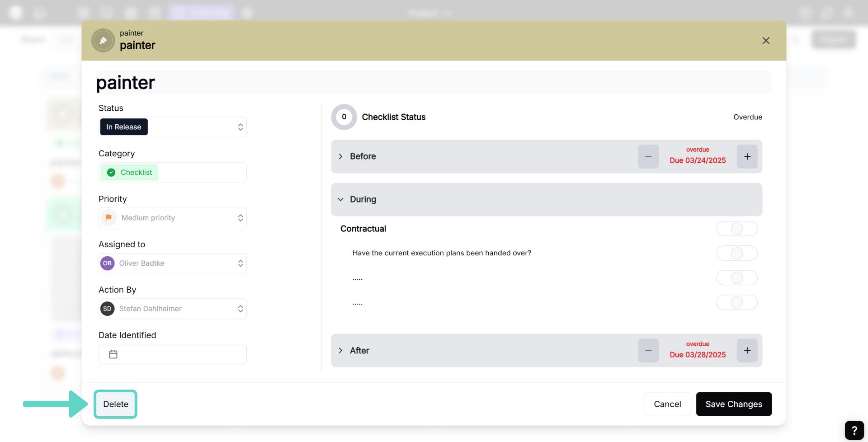Click the plus icon in Before section

click(747, 156)
